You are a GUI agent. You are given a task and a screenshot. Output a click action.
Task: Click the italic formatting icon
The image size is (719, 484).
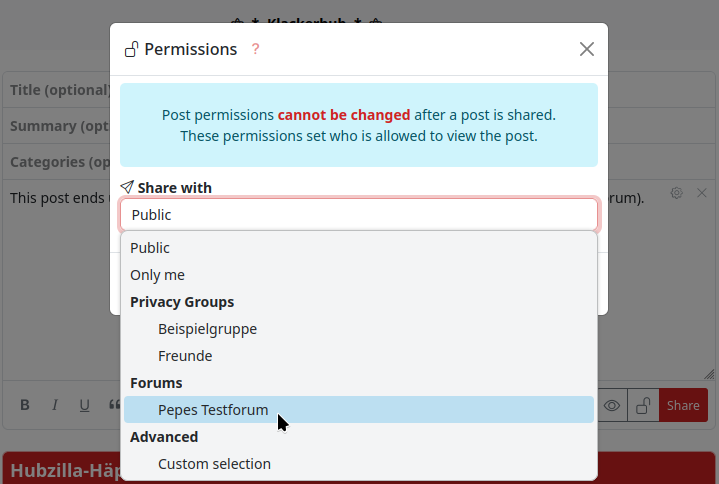tap(55, 405)
